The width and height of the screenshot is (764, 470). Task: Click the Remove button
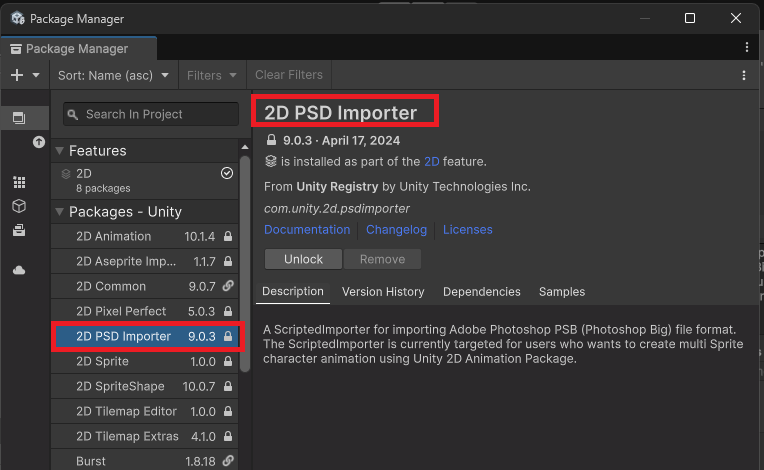click(x=382, y=260)
